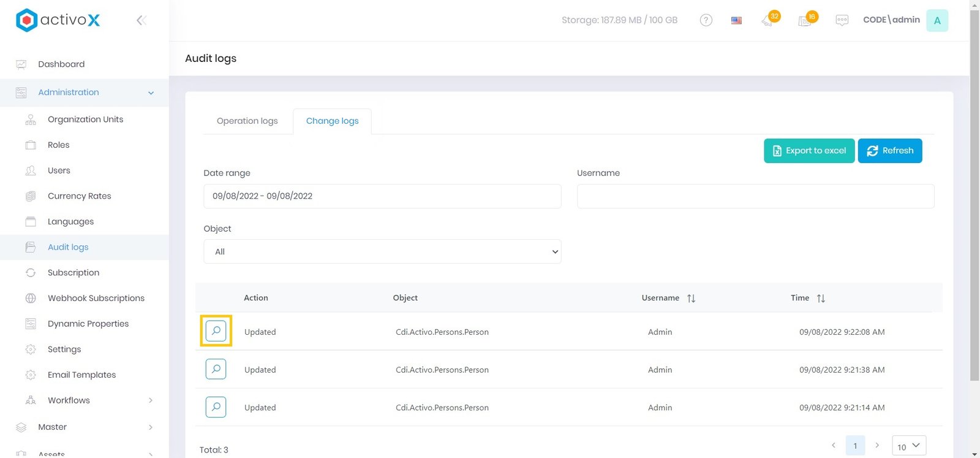Change language via the flag icon
980x458 pixels.
736,20
